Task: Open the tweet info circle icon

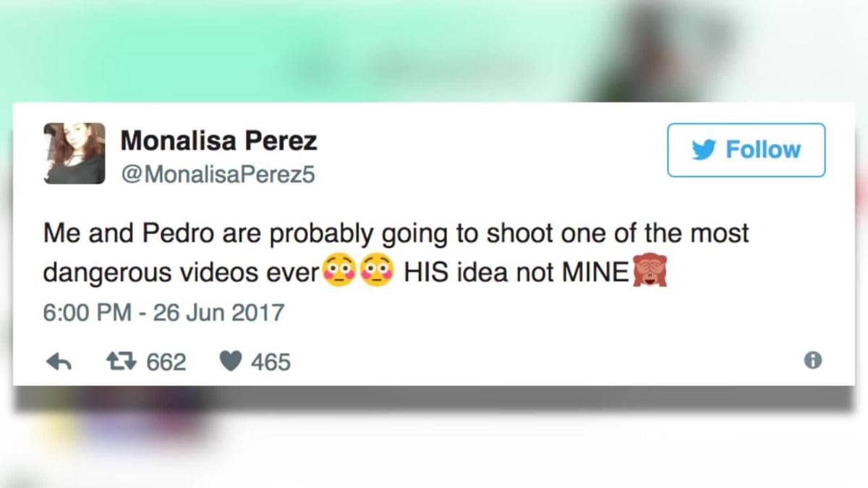Action: click(x=813, y=361)
